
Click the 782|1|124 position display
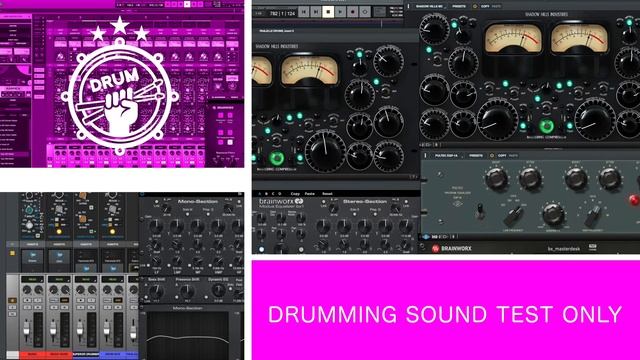point(282,13)
